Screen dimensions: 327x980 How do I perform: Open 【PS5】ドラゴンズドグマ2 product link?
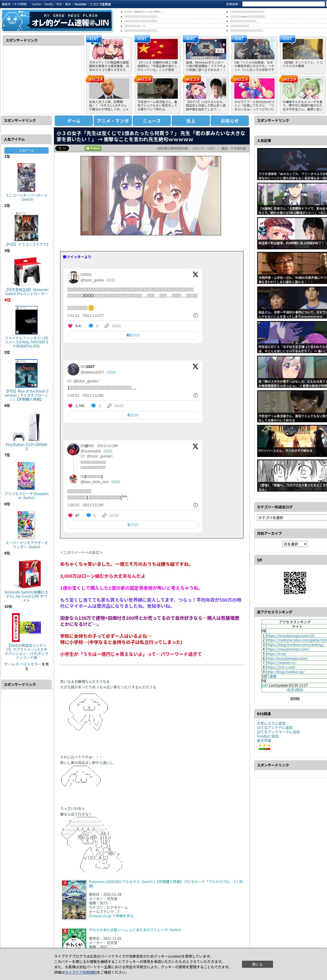[x=26, y=245]
